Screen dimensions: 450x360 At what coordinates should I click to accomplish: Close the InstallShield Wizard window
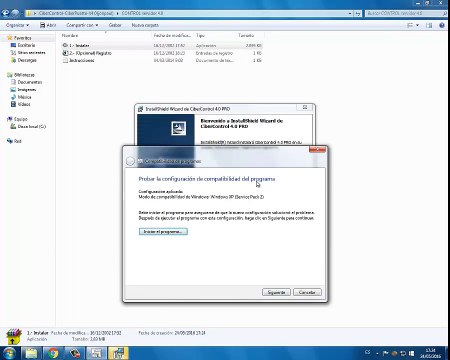point(305,107)
